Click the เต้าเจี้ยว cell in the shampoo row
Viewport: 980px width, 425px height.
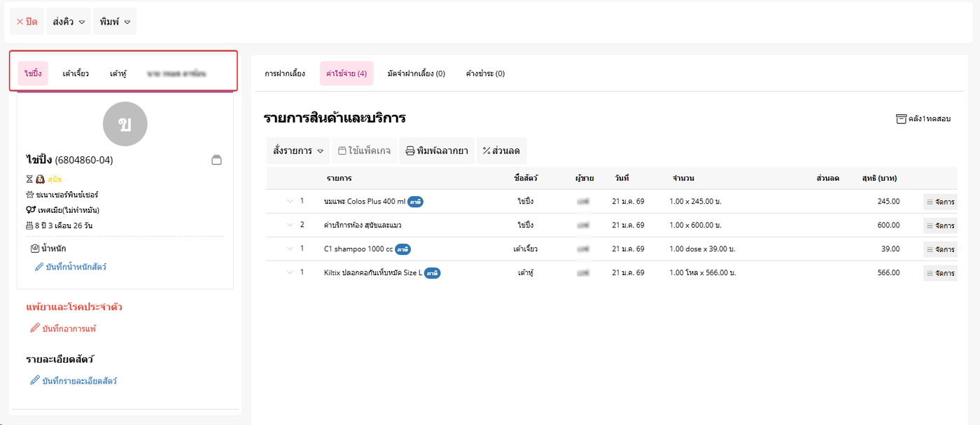click(x=526, y=249)
